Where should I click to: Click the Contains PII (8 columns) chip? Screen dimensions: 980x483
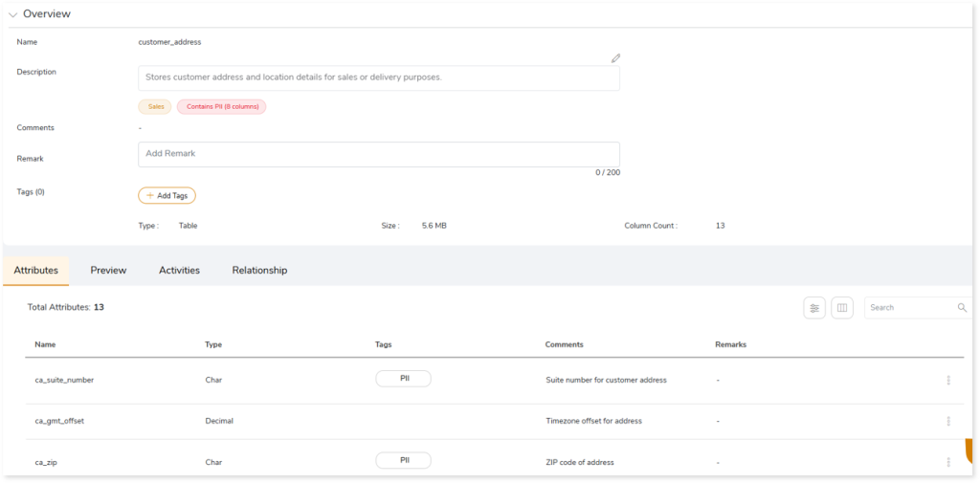point(221,107)
